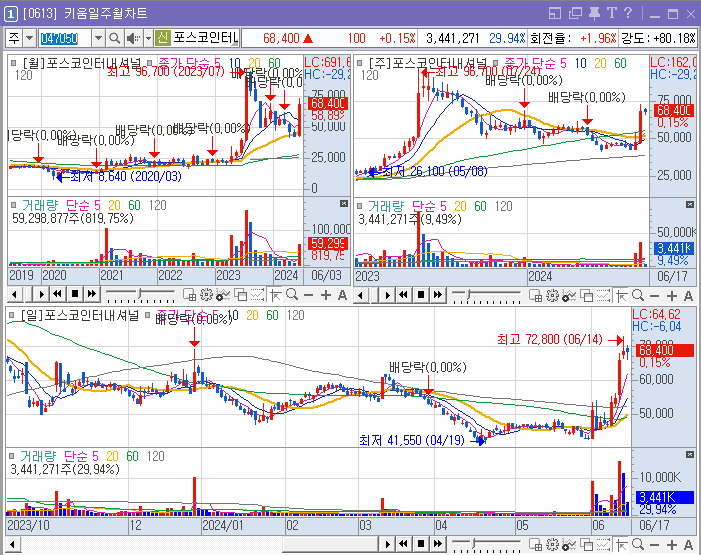701x555 pixels.
Task: Click plus zoom-in in monthly chart toolbar
Action: coord(326,295)
